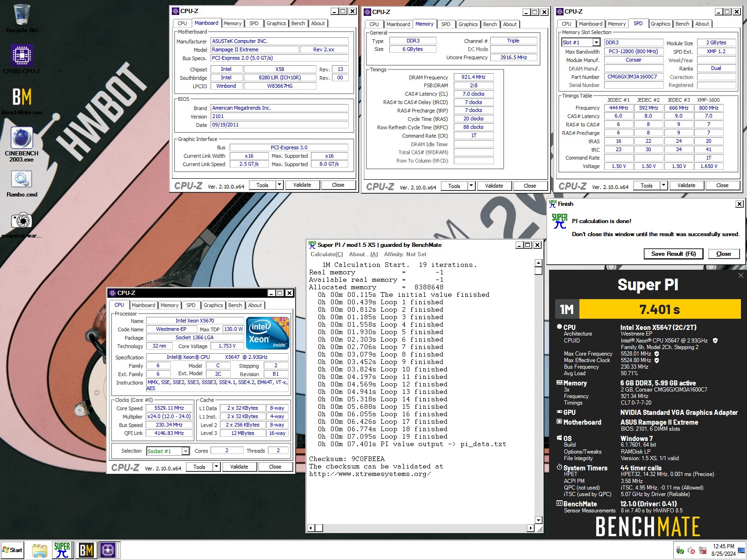Click the first tray icon with green check

click(x=680, y=551)
